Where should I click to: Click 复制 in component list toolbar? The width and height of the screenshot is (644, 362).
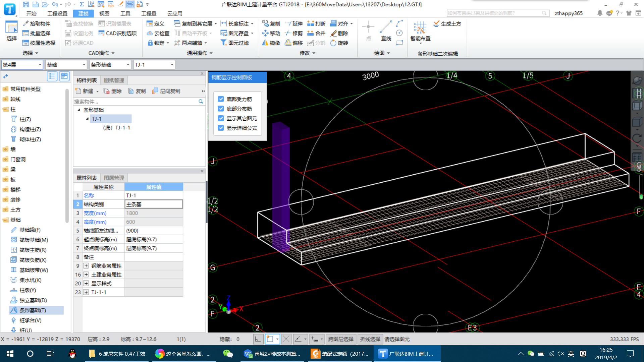(x=137, y=91)
